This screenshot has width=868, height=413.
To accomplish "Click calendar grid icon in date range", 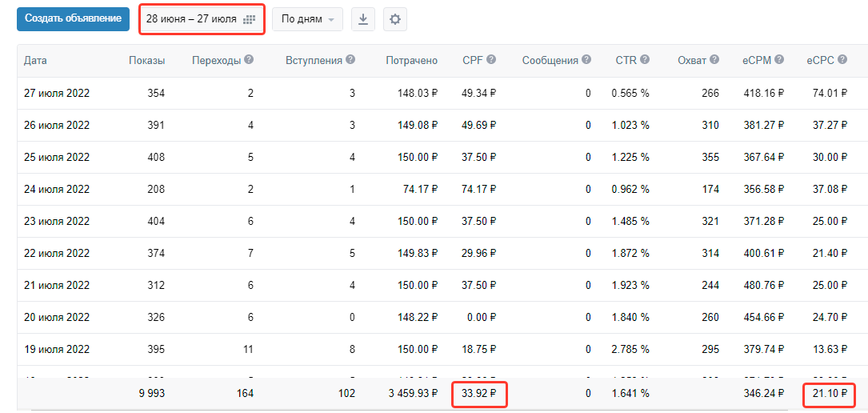I will [249, 19].
